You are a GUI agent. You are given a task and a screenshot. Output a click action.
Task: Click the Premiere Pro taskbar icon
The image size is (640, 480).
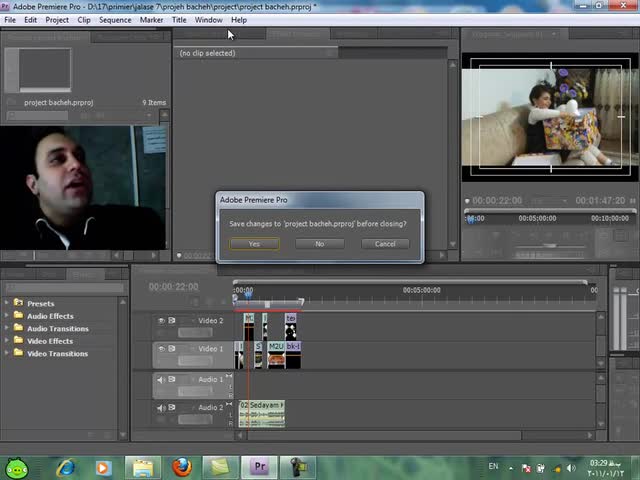pos(260,467)
